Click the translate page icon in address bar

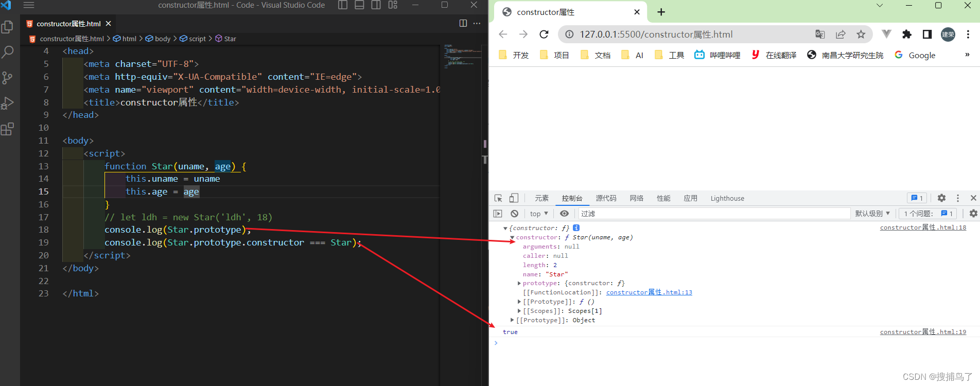(x=820, y=34)
